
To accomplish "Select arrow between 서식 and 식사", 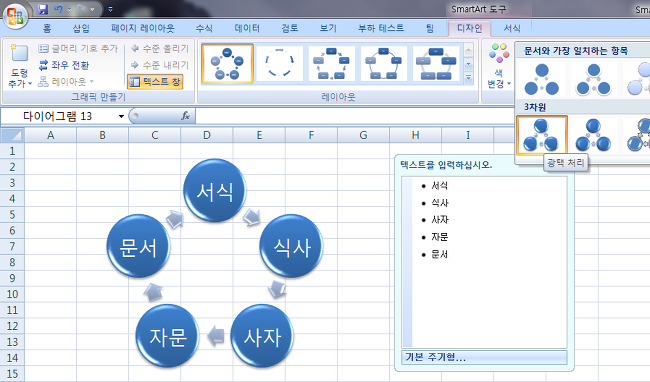I will pos(252,217).
